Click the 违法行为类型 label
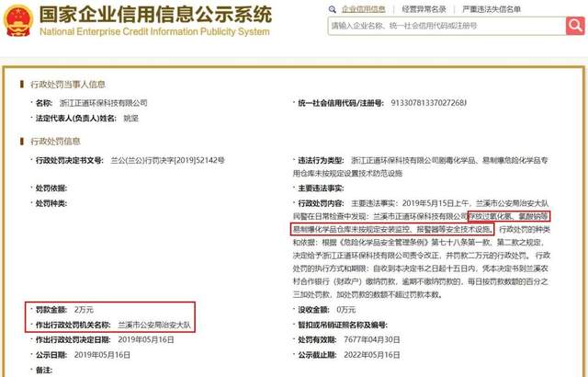Image resolution: width=588 pixels, height=377 pixels. point(321,161)
